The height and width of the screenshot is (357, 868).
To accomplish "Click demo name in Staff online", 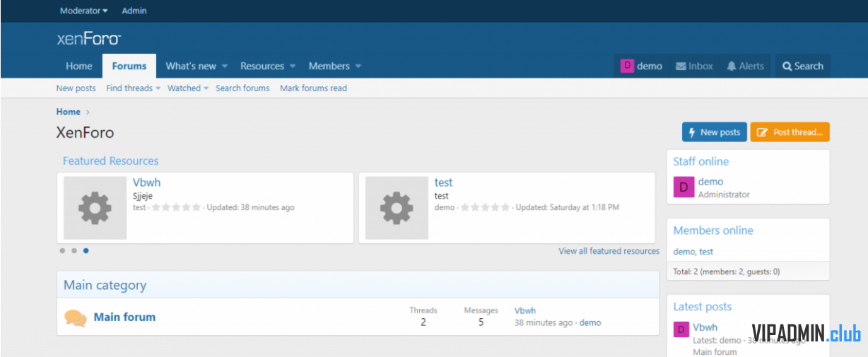I will point(711,182).
